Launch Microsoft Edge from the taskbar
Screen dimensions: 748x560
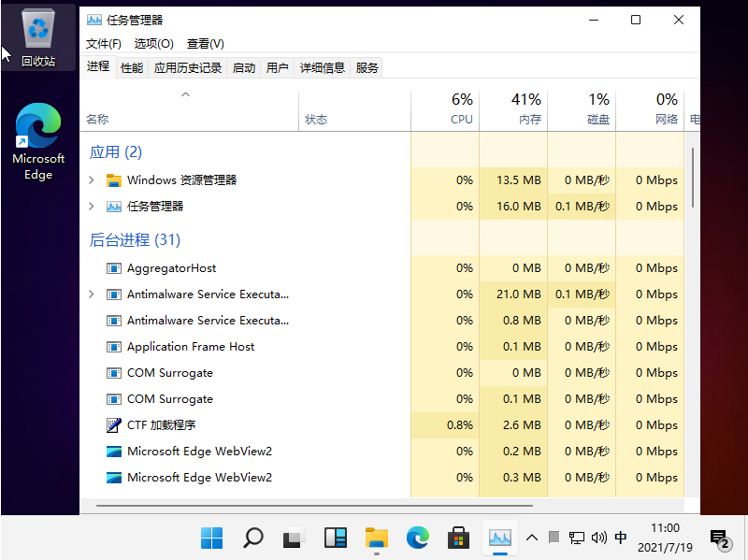click(x=417, y=538)
